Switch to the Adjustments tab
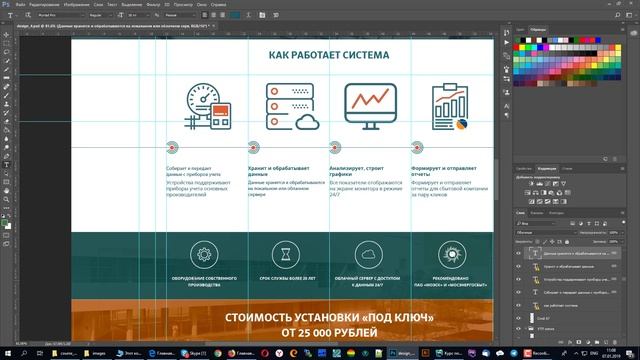640x360 pixels. (547, 169)
